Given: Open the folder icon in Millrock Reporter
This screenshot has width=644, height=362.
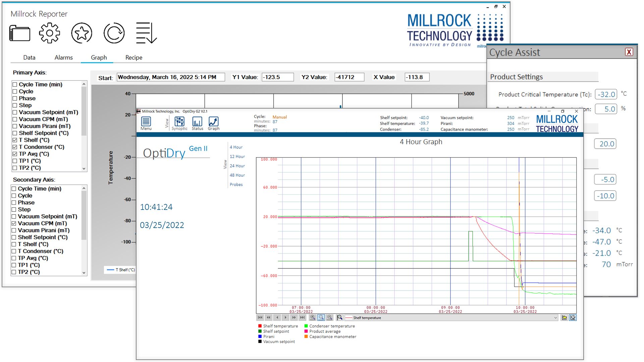Looking at the screenshot, I should (x=20, y=33).
